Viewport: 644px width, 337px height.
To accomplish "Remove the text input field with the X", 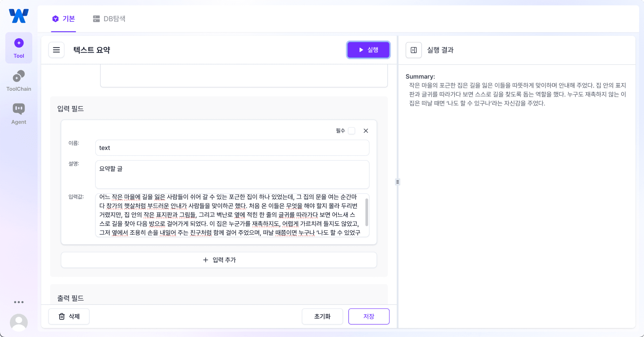I will 365,130.
